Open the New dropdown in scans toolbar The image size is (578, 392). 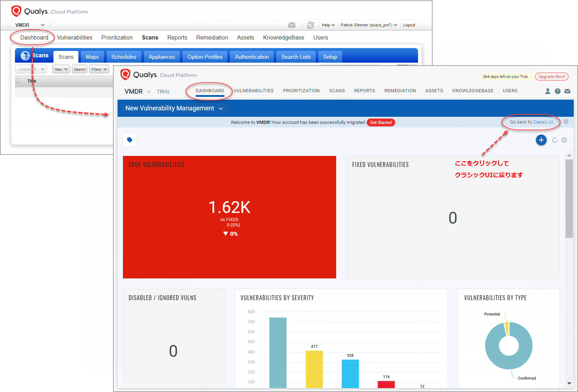pos(61,69)
